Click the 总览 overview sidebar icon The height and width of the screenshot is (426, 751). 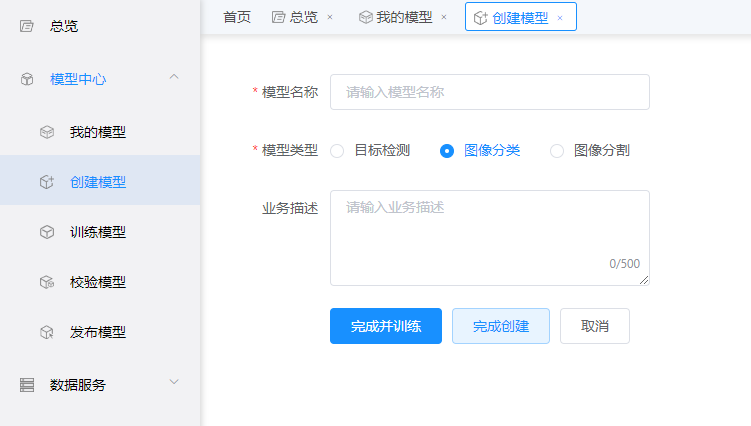pos(27,26)
